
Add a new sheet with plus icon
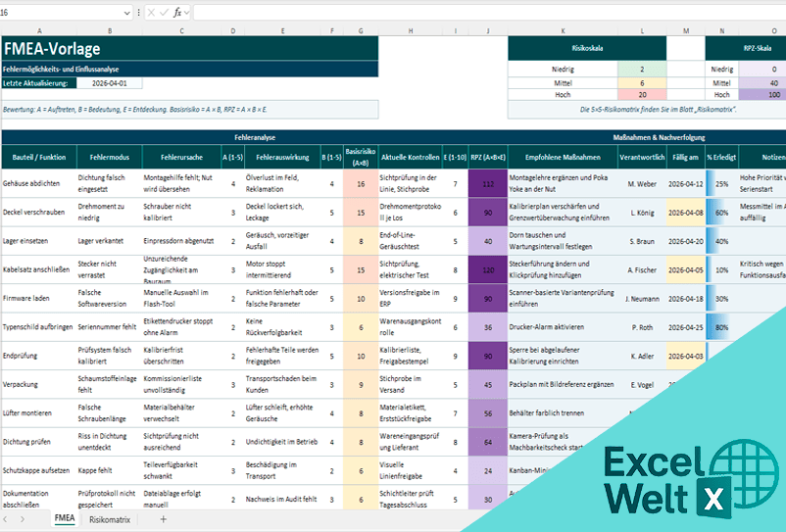(163, 519)
